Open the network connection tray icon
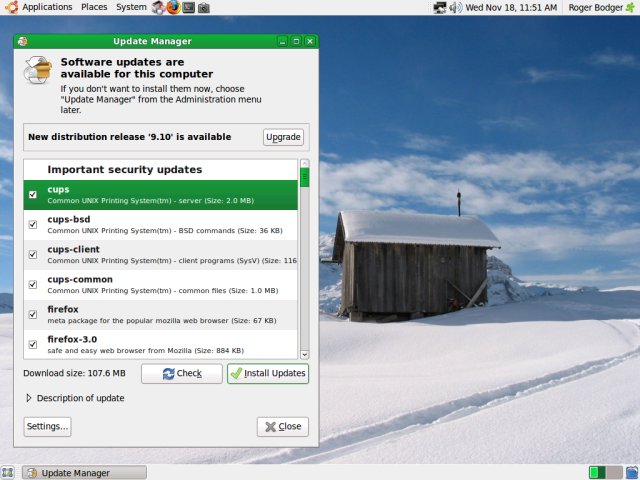This screenshot has width=640, height=480. click(440, 7)
